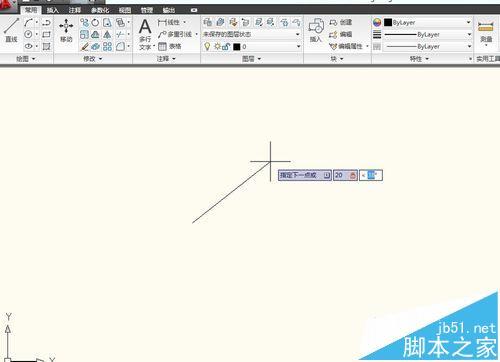Select the Hatch tool
This screenshot has height=362, width=500.
tap(46, 46)
